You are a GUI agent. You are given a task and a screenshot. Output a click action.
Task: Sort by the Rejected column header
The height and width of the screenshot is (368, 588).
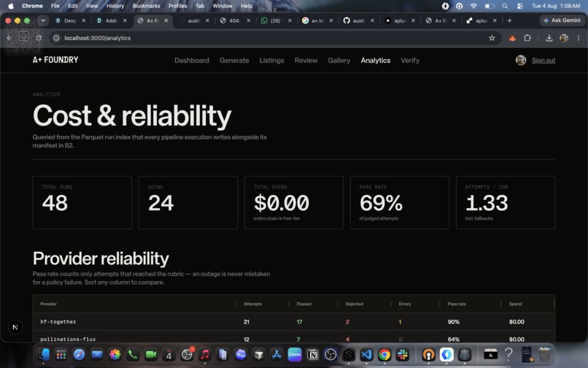tap(355, 304)
